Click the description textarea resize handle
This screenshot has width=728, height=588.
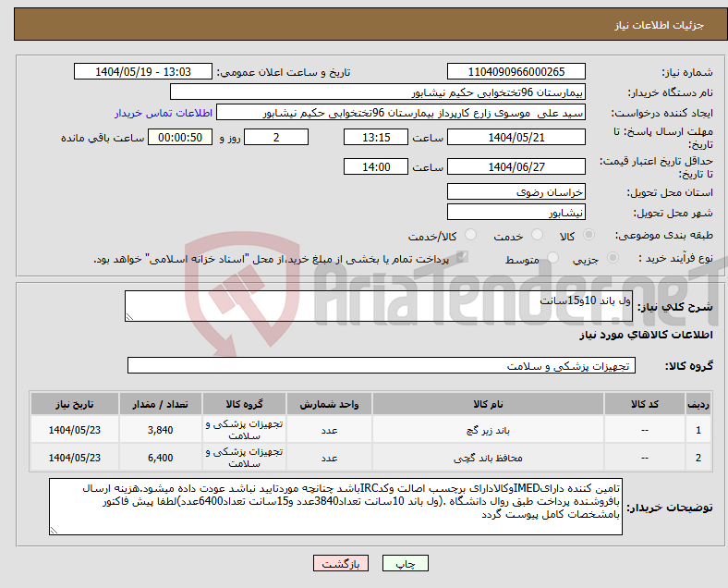click(129, 317)
